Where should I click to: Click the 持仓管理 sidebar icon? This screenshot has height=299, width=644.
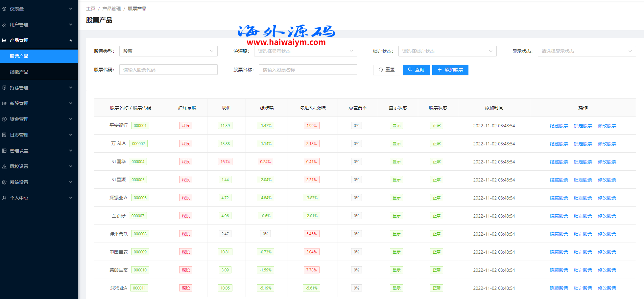(x=4, y=88)
